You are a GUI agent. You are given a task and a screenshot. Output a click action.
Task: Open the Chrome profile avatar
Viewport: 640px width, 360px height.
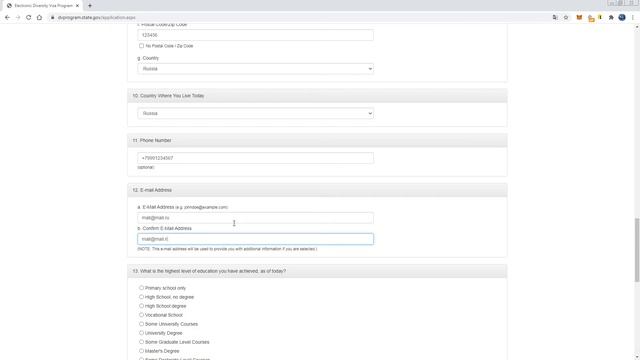pos(622,18)
